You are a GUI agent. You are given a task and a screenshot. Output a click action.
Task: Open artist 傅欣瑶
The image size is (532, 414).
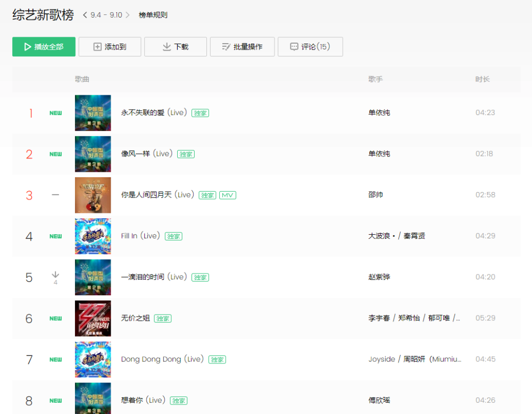point(379,400)
